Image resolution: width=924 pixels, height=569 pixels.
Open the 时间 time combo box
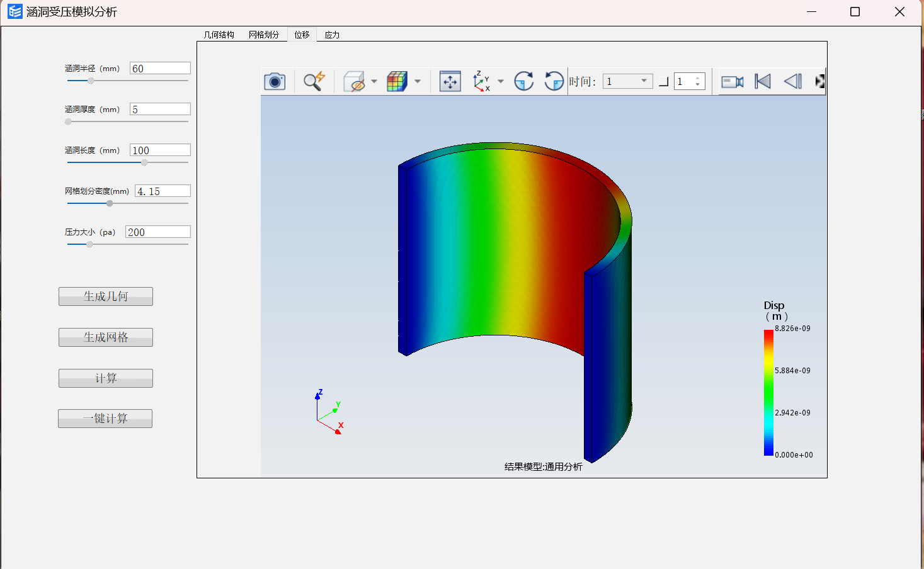click(x=628, y=81)
